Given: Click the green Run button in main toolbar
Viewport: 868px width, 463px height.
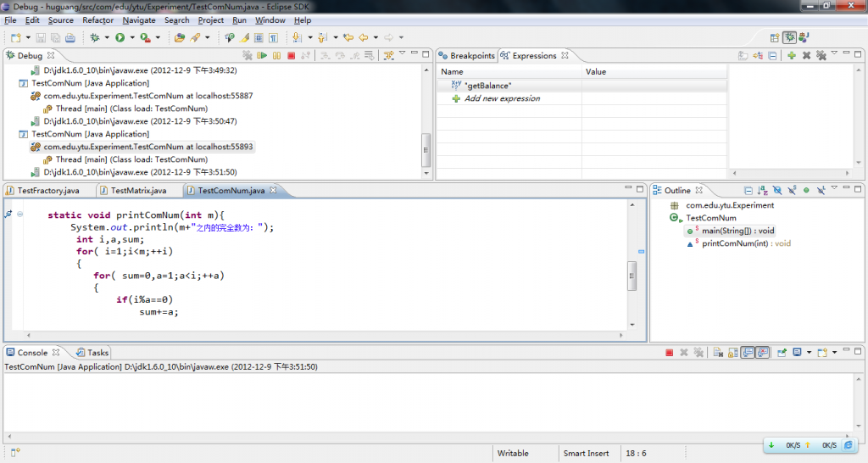Looking at the screenshot, I should tap(120, 37).
